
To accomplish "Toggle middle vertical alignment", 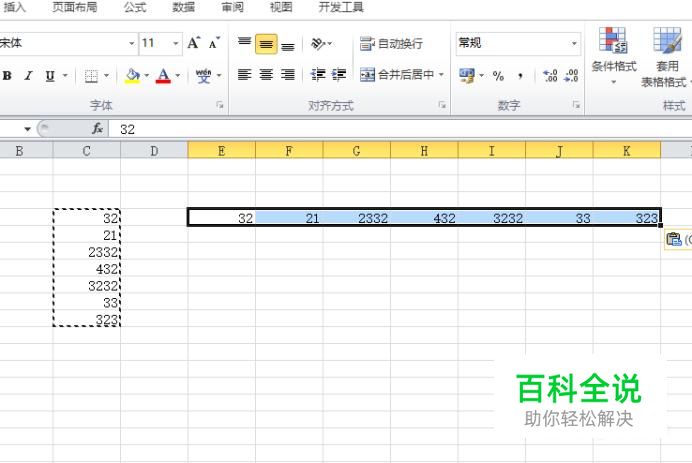I will click(x=266, y=44).
